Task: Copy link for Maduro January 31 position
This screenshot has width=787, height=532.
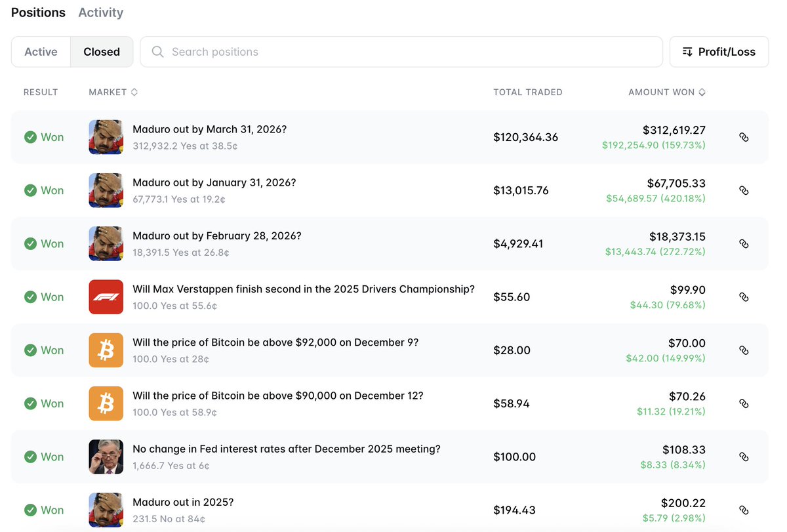Action: (x=744, y=190)
